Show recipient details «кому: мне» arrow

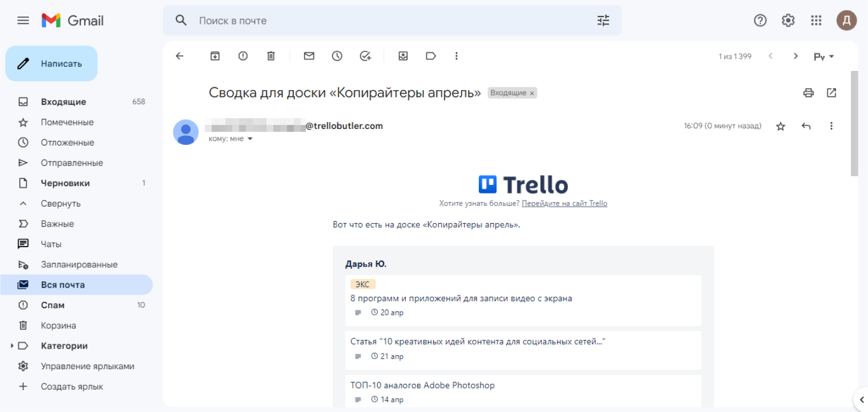coord(249,139)
